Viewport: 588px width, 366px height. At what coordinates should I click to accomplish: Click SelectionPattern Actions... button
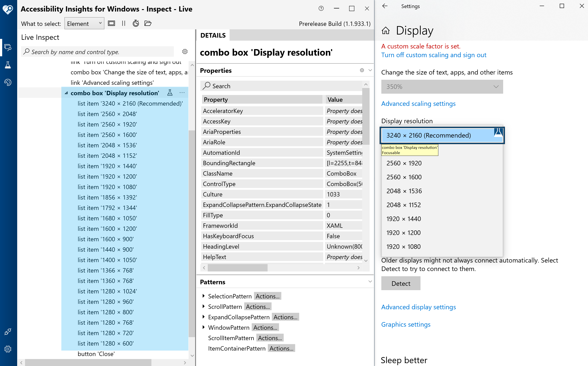(268, 296)
